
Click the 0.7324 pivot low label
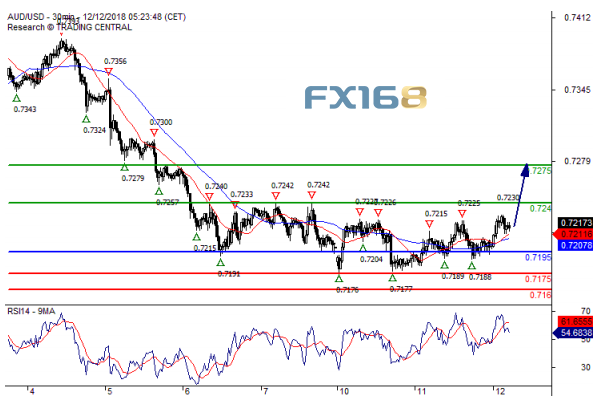94,130
